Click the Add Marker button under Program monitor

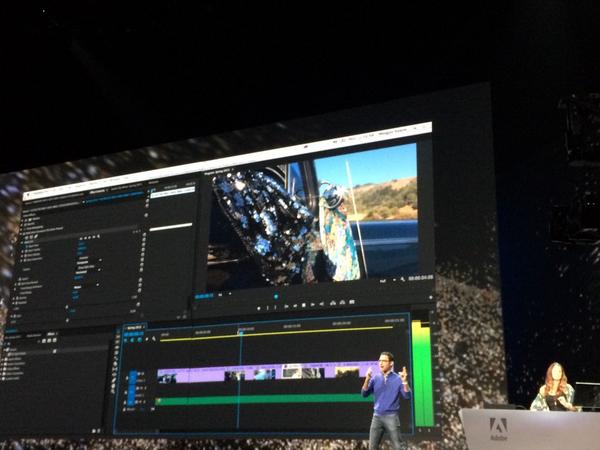coord(259,308)
